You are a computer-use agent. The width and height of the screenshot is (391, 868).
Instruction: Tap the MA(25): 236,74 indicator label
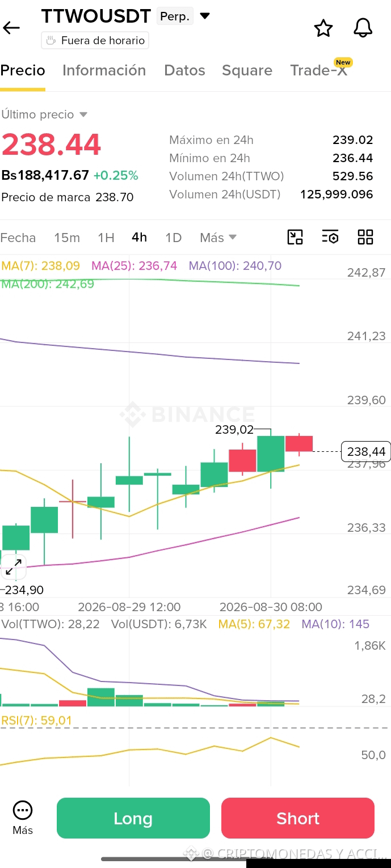pyautogui.click(x=134, y=266)
